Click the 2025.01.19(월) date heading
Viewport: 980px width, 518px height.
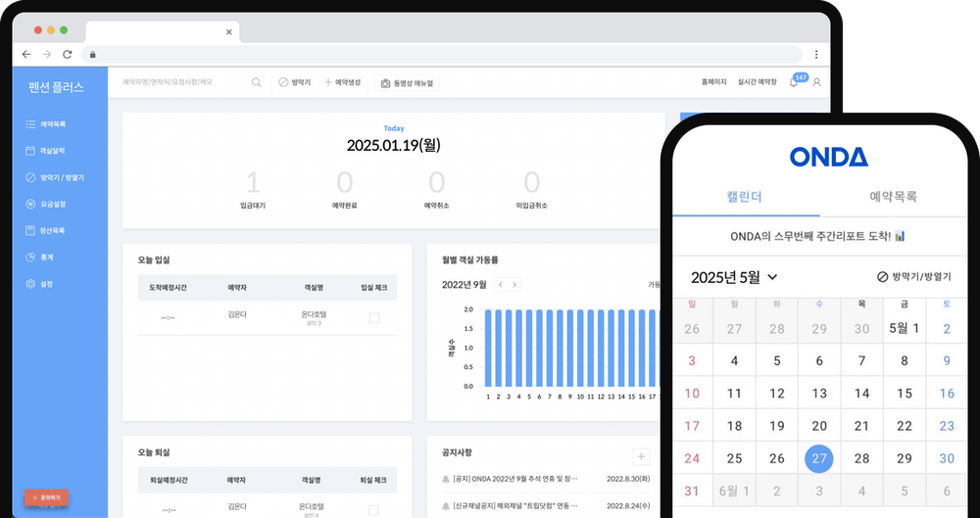pos(394,146)
